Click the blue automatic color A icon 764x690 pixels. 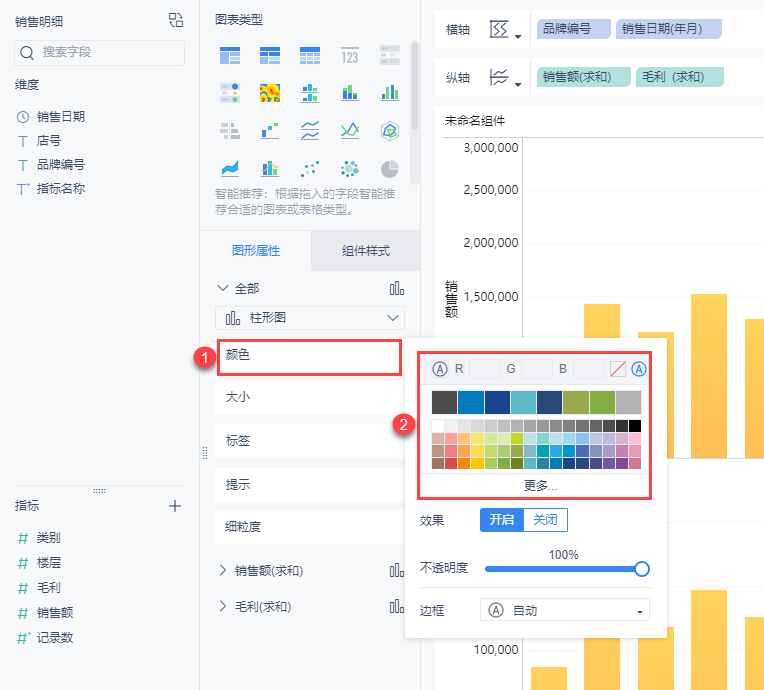click(639, 369)
